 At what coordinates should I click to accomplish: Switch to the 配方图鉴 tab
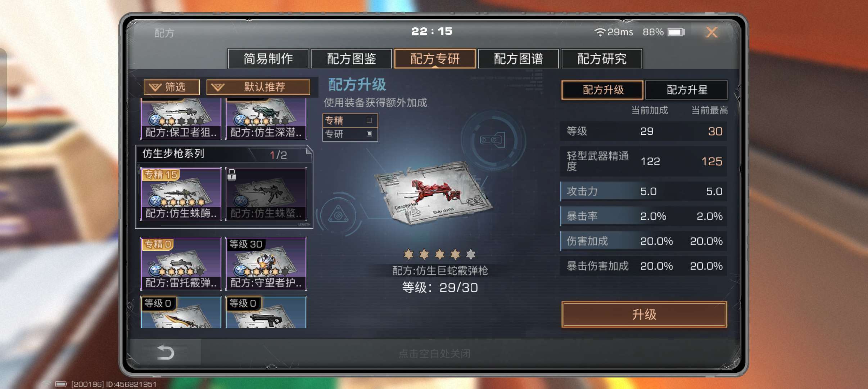click(351, 59)
